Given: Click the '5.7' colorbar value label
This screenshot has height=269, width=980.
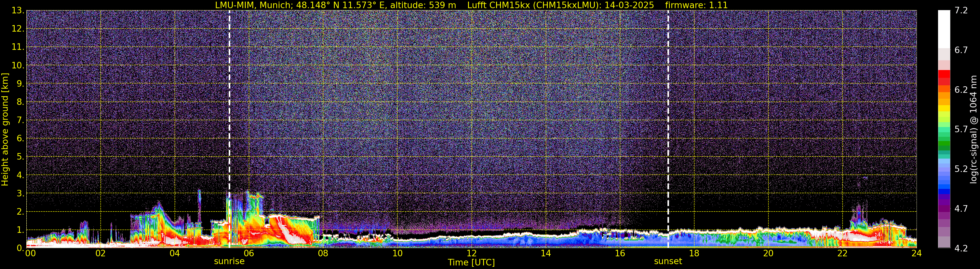Looking at the screenshot, I should tap(961, 129).
